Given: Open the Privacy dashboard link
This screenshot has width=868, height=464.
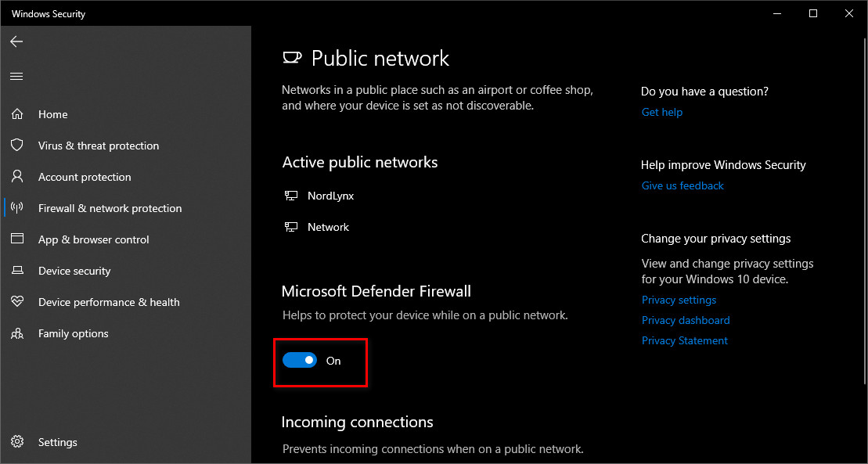Looking at the screenshot, I should point(686,320).
